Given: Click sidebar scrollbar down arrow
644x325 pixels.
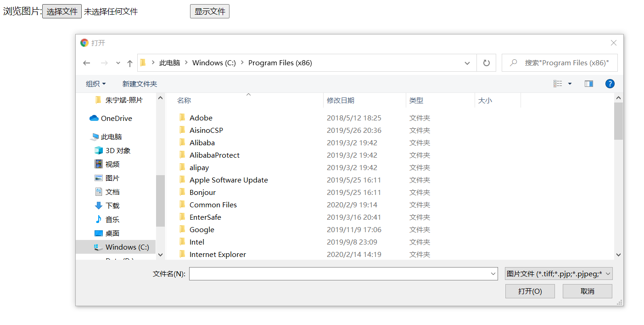Looking at the screenshot, I should coord(160,255).
